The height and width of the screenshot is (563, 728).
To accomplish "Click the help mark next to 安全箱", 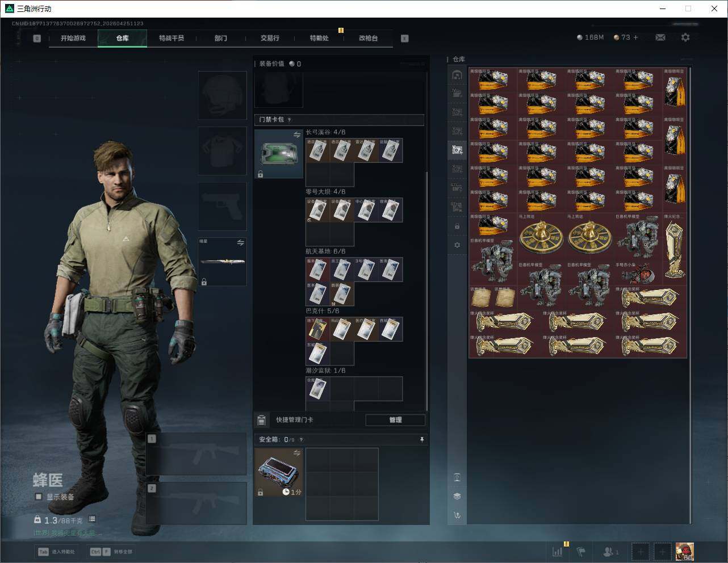I will click(301, 439).
